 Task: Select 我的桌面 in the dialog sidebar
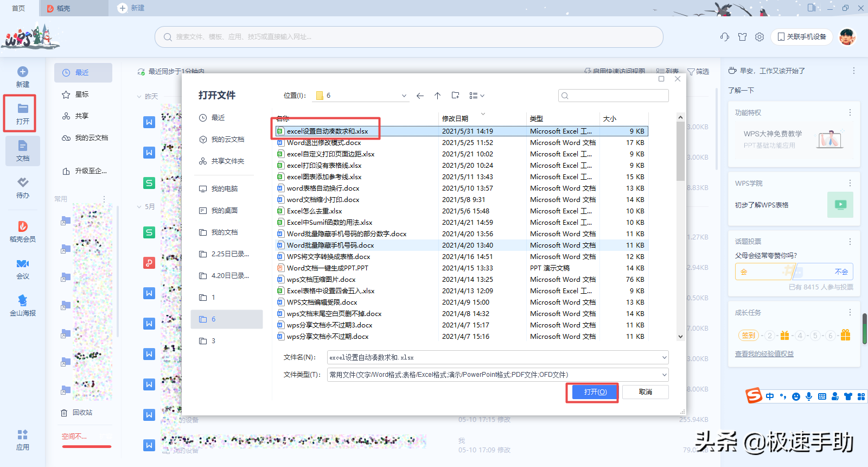219,211
